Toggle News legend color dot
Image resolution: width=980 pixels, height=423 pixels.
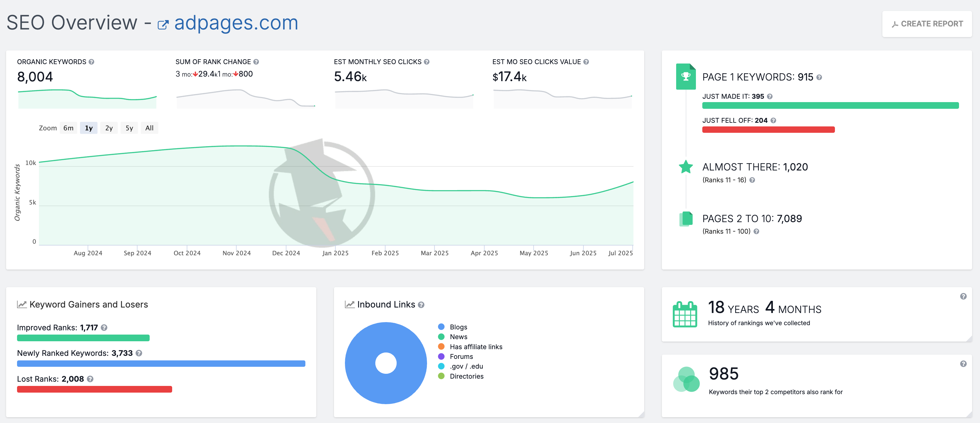point(441,337)
